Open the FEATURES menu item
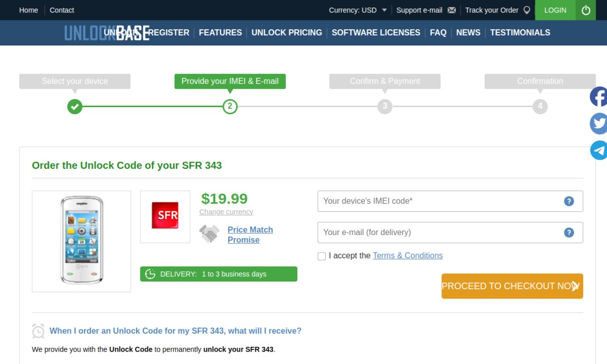The width and height of the screenshot is (607, 364). [221, 33]
